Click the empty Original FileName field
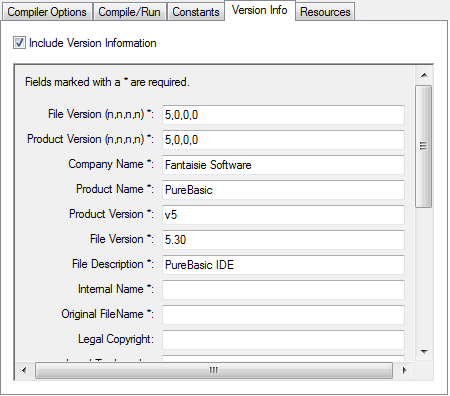 (283, 315)
